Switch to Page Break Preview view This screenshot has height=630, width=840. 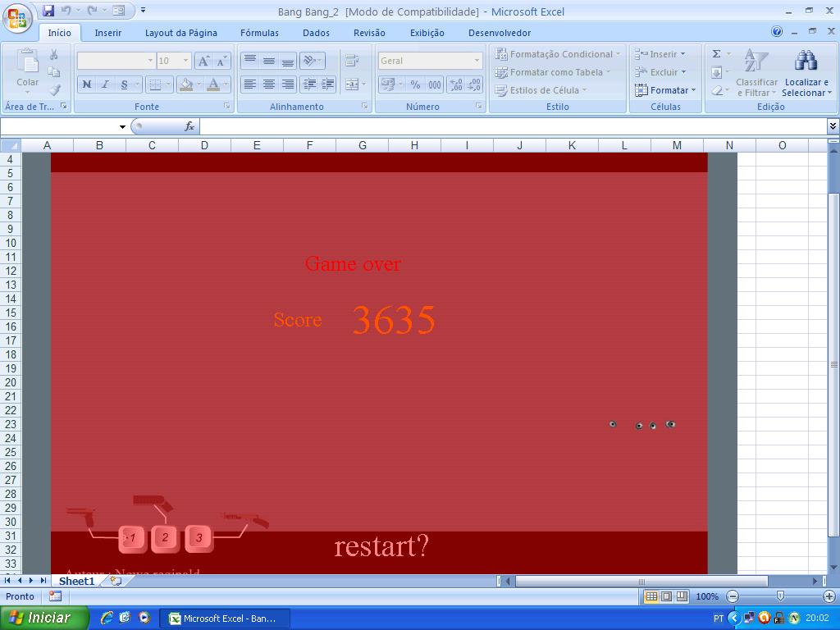tap(681, 596)
